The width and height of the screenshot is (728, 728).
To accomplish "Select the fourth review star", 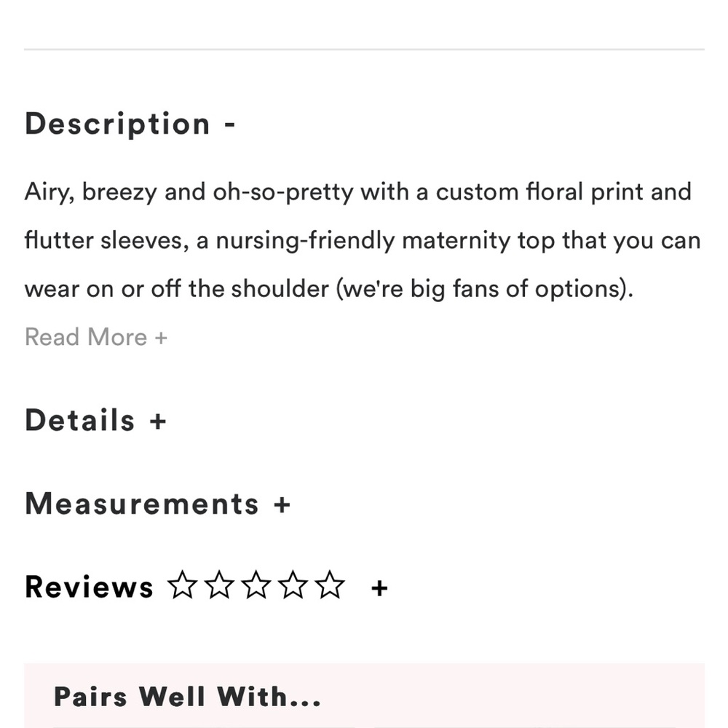I will pos(293,585).
